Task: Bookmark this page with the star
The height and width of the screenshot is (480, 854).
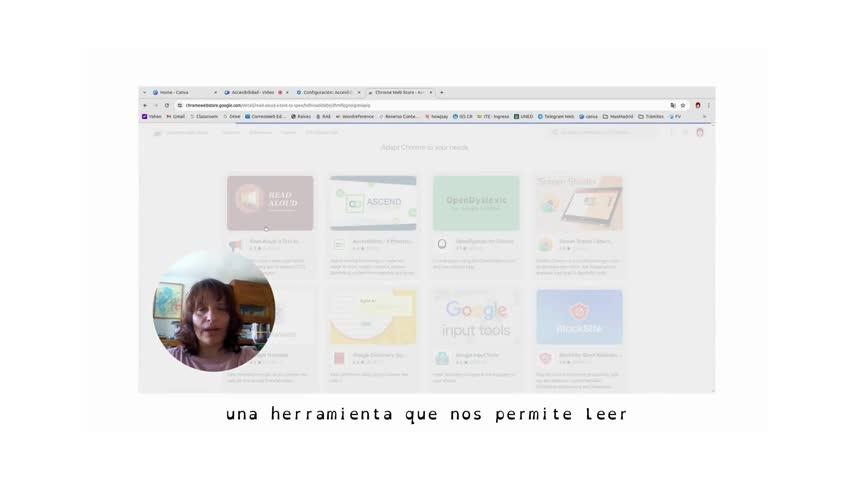Action: (x=683, y=105)
